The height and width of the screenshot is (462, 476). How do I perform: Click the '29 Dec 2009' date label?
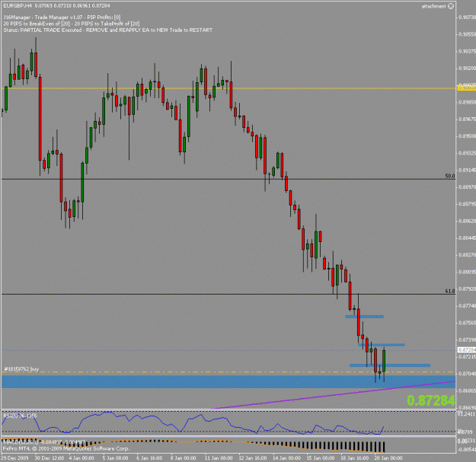pos(14,457)
